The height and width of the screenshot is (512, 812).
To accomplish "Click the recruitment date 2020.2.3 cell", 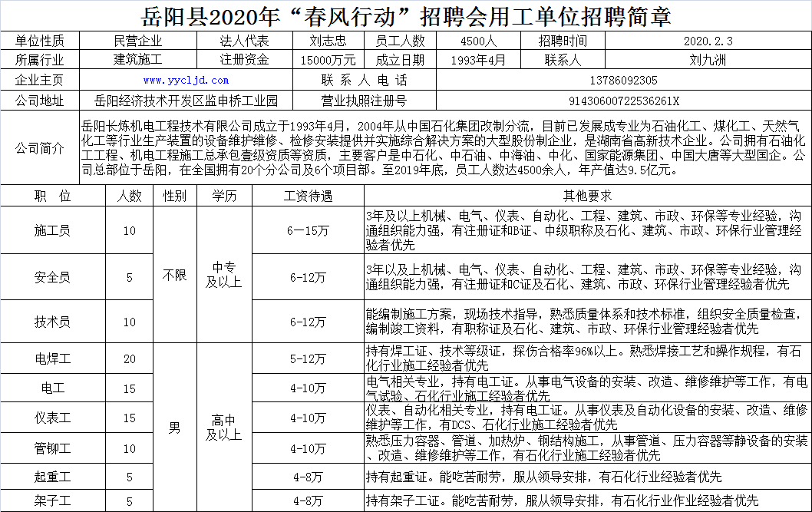I will point(708,41).
